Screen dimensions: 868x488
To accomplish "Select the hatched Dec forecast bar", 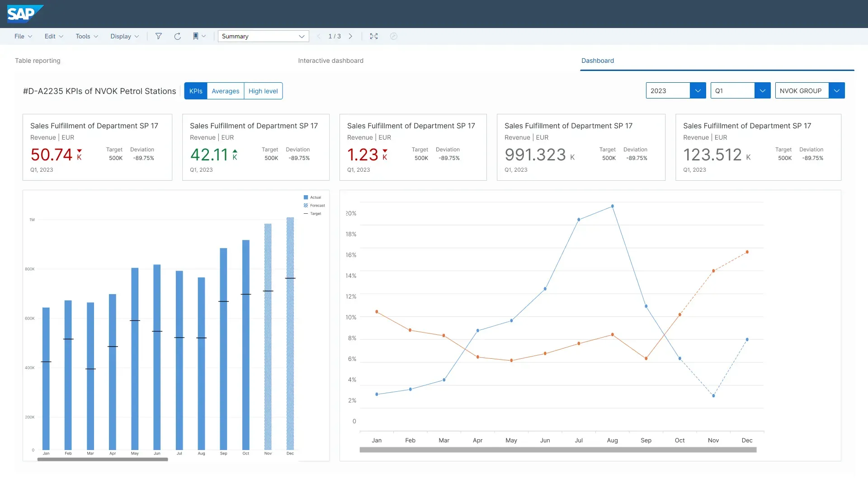I will click(x=290, y=333).
